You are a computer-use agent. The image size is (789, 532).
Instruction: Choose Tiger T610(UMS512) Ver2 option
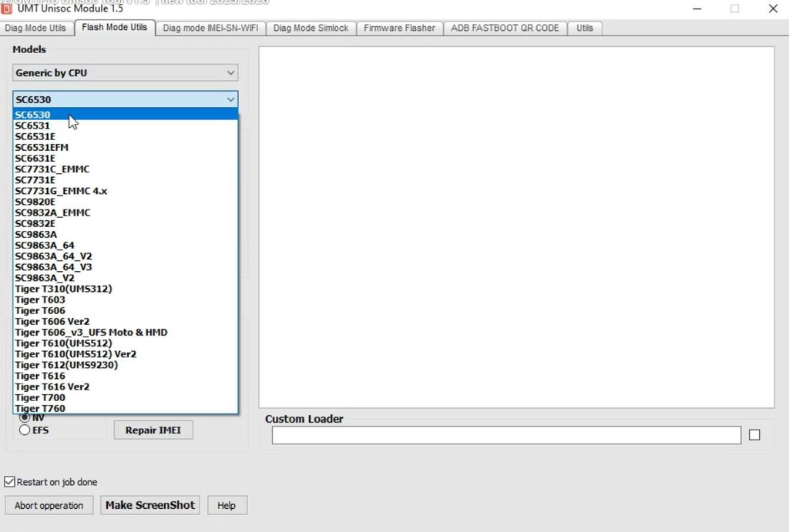pyautogui.click(x=126, y=354)
